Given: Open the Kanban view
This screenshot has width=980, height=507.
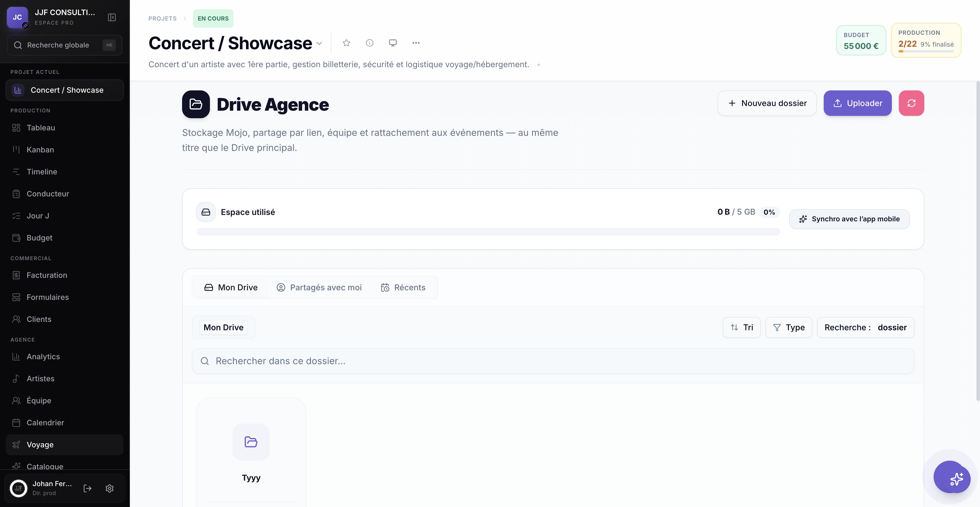Looking at the screenshot, I should 65,150.
